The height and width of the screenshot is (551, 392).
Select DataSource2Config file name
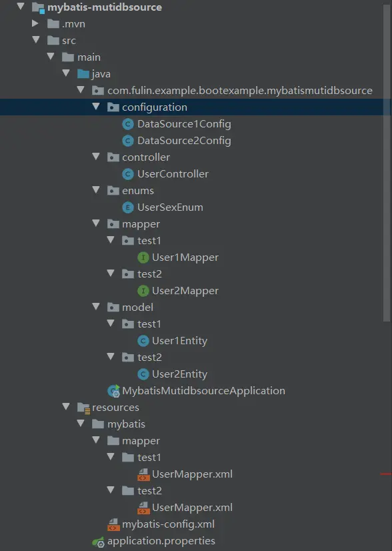184,141
